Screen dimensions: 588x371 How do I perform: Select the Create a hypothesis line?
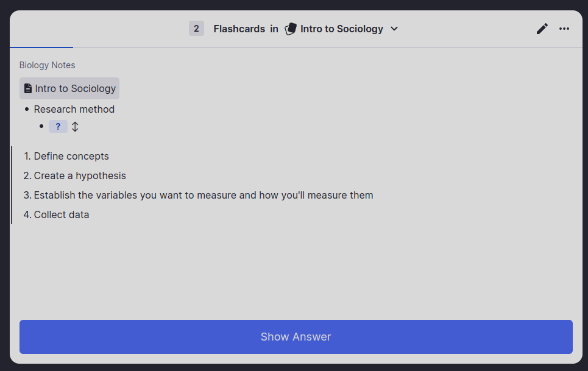coord(80,175)
